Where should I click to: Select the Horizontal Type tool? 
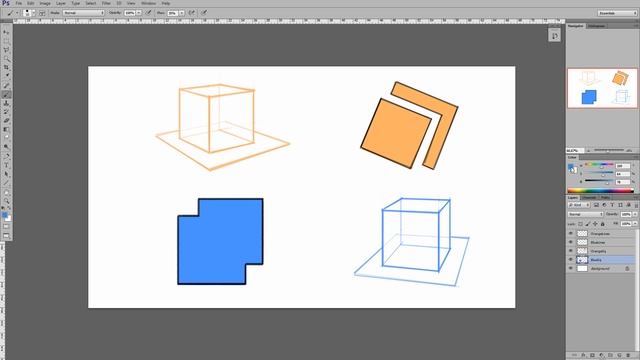[6, 165]
